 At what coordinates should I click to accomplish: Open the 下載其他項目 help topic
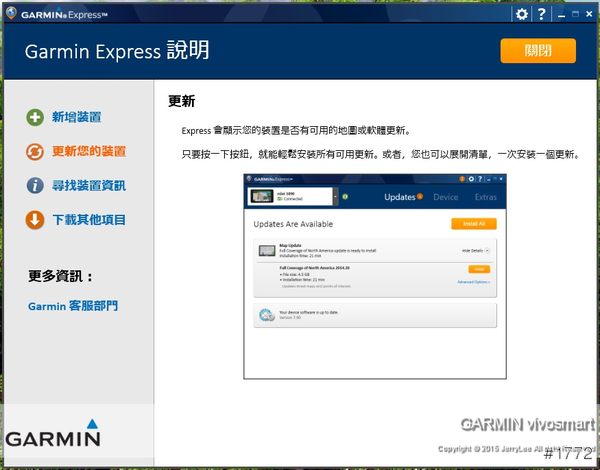pos(89,220)
